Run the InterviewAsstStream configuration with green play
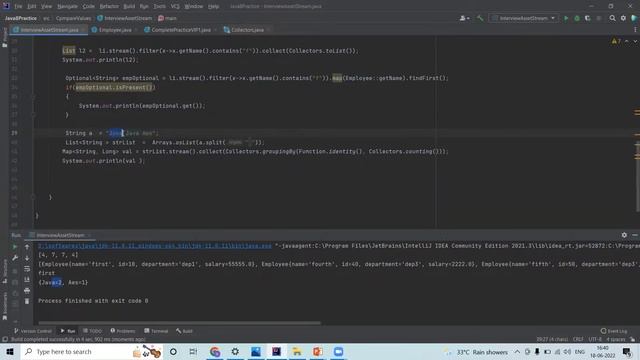 (566, 18)
